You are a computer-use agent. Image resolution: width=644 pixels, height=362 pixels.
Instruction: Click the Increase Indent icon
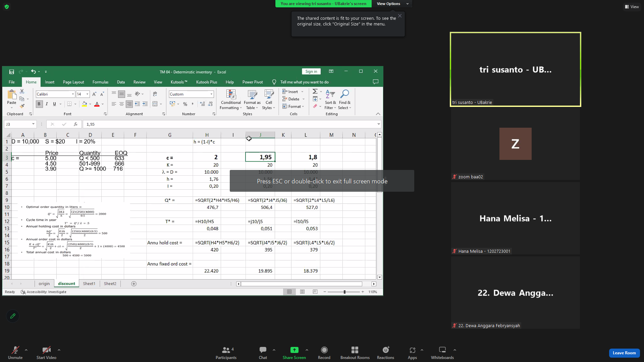[145, 104]
